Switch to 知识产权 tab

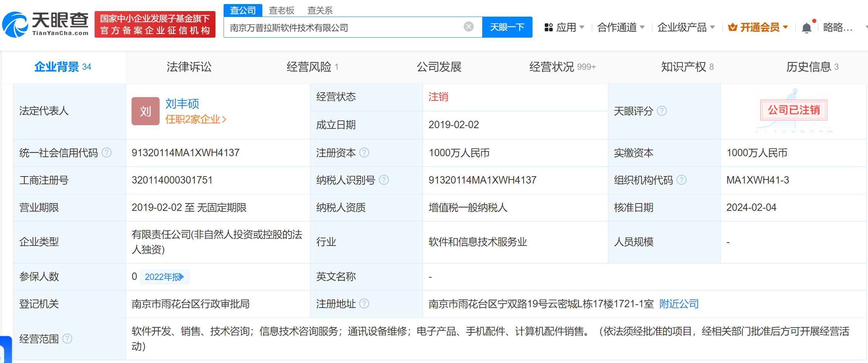[x=687, y=67]
